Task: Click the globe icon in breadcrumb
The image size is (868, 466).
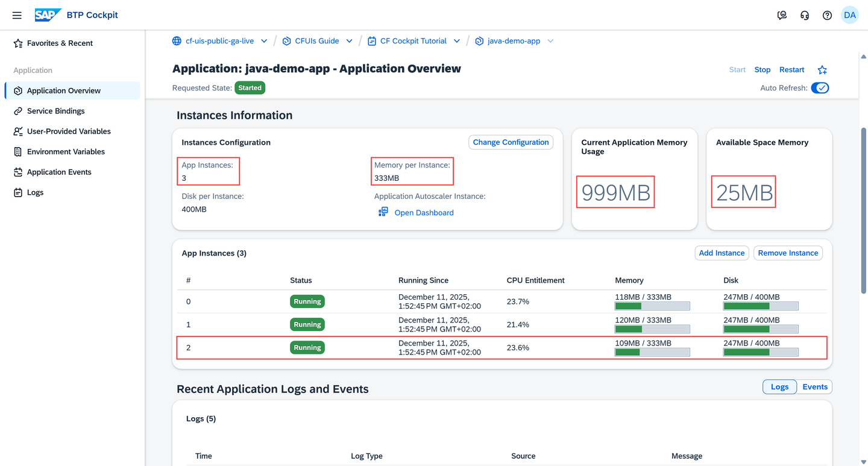Action: [x=177, y=41]
